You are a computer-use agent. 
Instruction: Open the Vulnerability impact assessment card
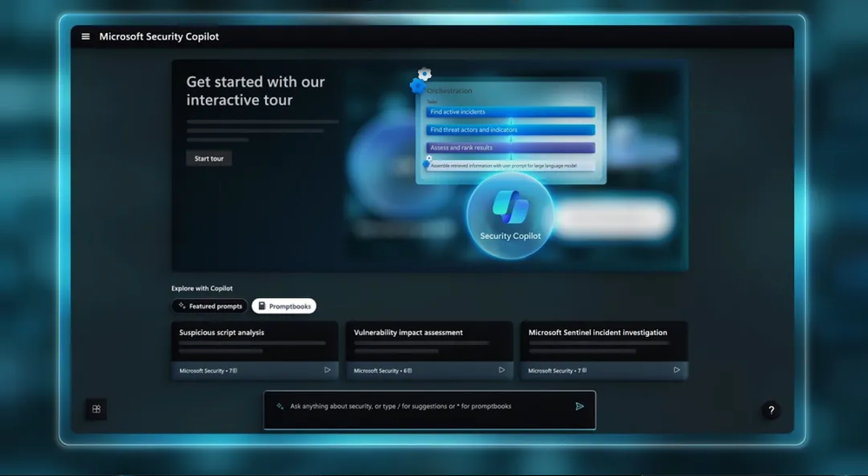[x=429, y=350]
